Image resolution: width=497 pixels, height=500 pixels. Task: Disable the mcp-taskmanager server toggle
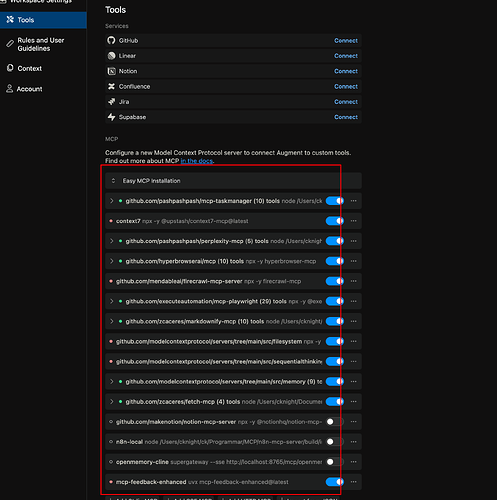pyautogui.click(x=335, y=201)
